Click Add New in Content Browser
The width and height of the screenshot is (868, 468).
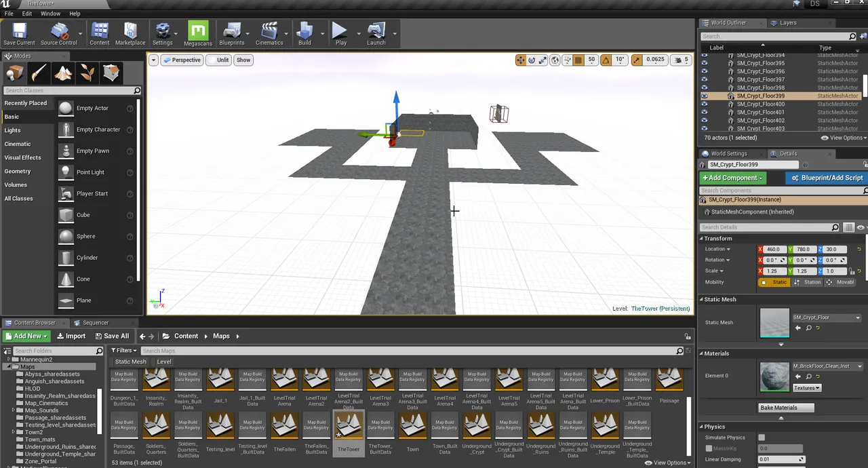pos(26,336)
